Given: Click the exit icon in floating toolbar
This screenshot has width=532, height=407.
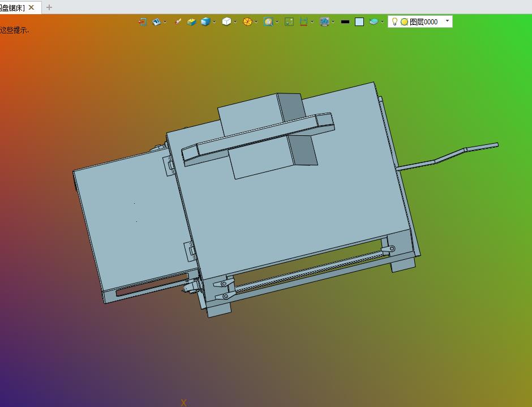Looking at the screenshot, I should click(143, 22).
